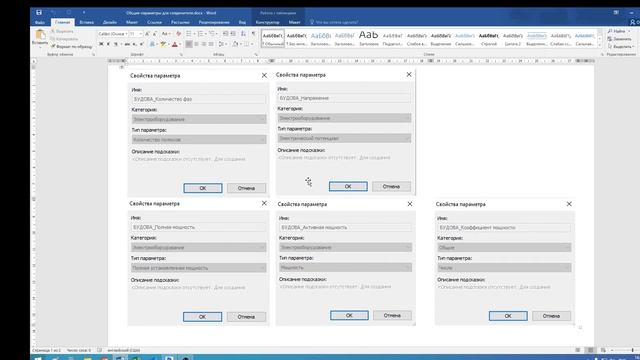Open Replace (Заменить) dialog
Image resolution: width=640 pixels, height=360 pixels.
click(619, 39)
